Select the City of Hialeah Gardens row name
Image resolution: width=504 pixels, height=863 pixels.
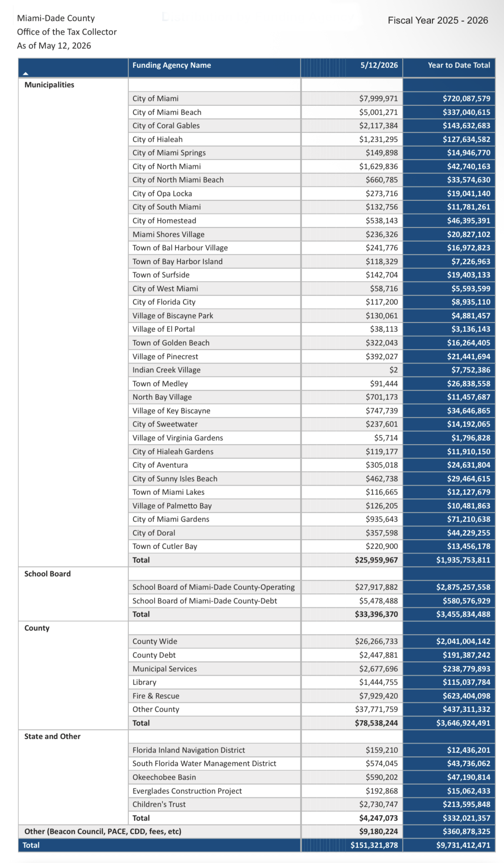click(x=173, y=452)
